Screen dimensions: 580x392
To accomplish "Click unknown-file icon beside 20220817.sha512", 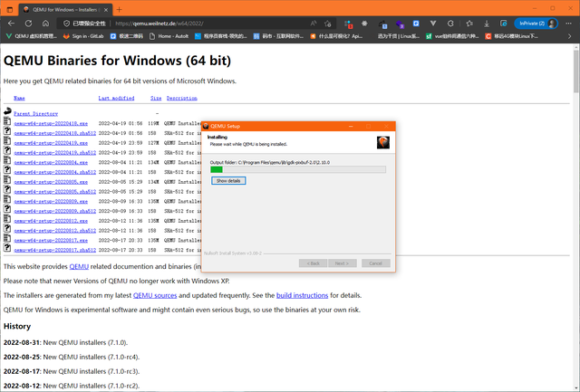I will tap(7, 248).
